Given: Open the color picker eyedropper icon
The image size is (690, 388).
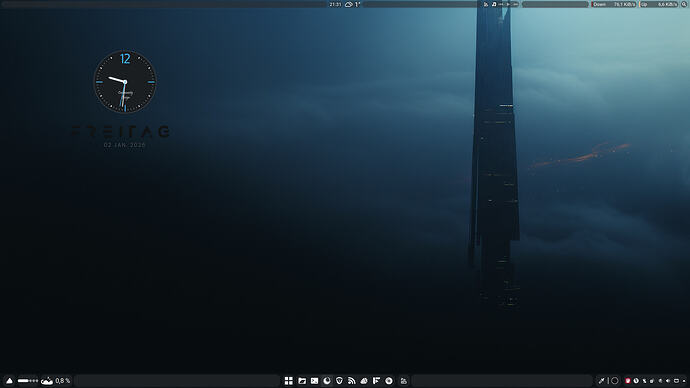Looking at the screenshot, I should (601, 381).
